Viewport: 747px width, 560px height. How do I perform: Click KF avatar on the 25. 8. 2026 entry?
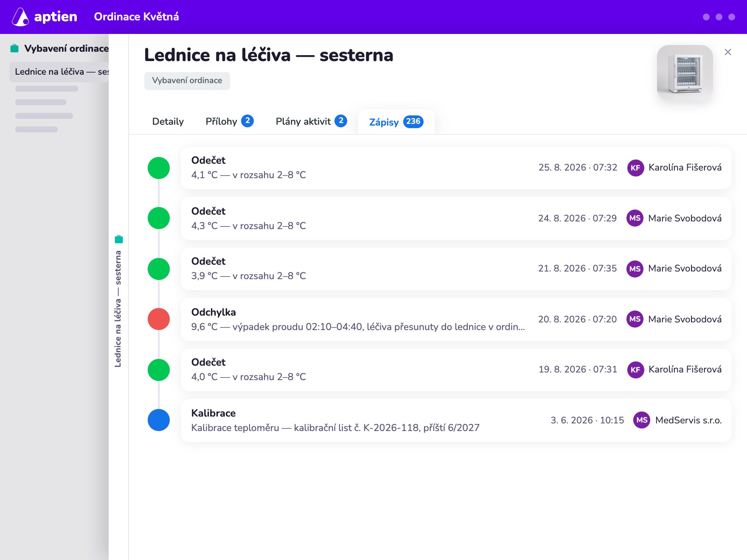635,168
